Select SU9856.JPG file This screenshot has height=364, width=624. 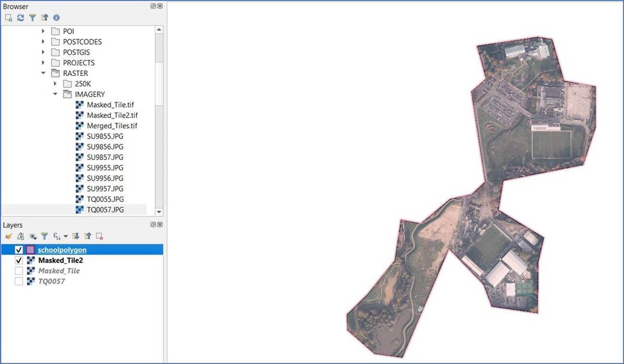(x=105, y=147)
